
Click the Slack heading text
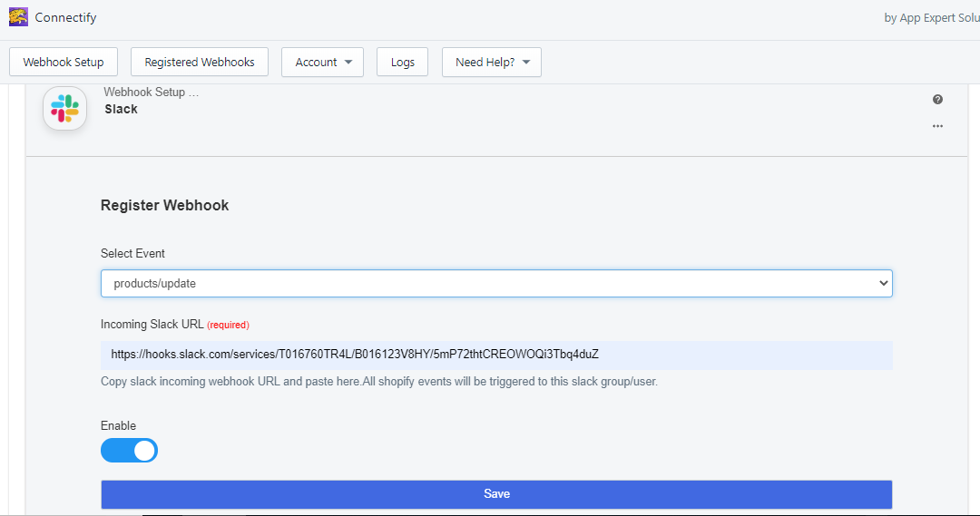pos(122,110)
